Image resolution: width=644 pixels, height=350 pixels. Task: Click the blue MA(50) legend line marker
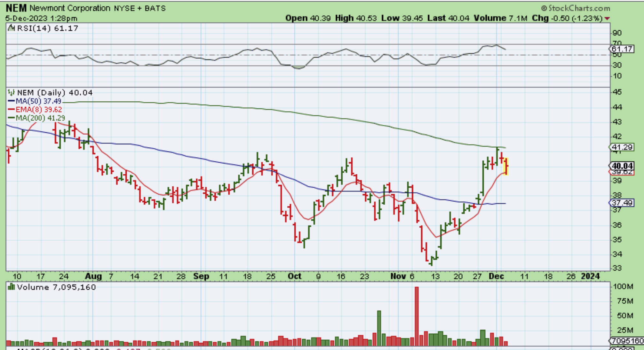click(x=11, y=101)
